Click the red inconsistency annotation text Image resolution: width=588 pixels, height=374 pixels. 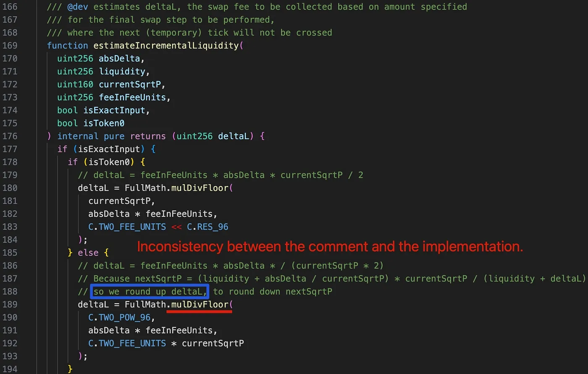click(x=330, y=247)
